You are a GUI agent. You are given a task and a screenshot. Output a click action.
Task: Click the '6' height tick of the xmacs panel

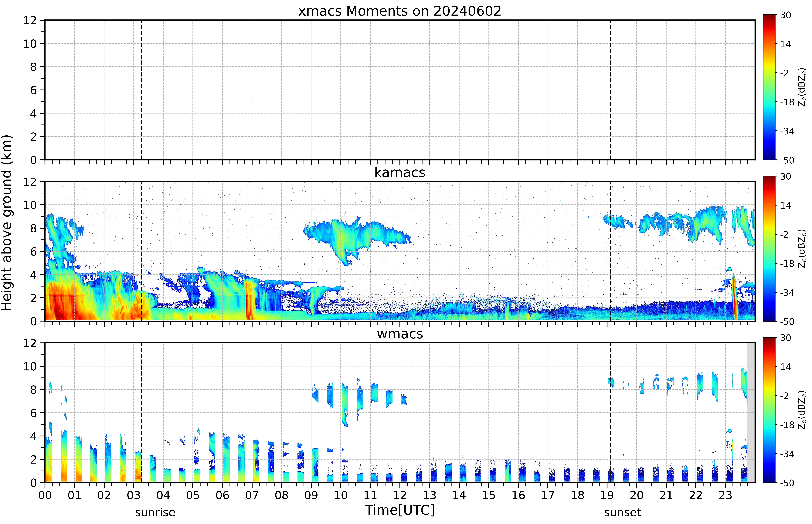33,90
